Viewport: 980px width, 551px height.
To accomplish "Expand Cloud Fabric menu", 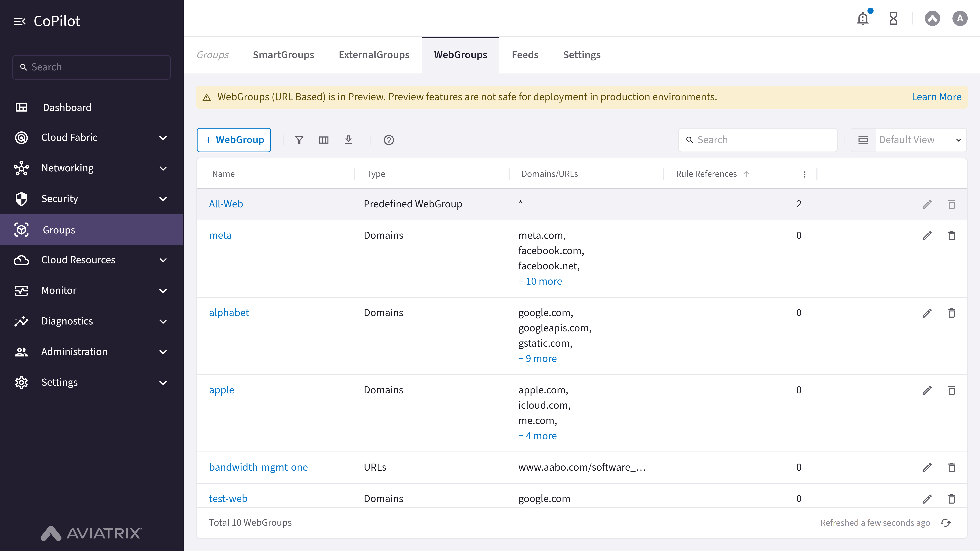I will pos(91,137).
